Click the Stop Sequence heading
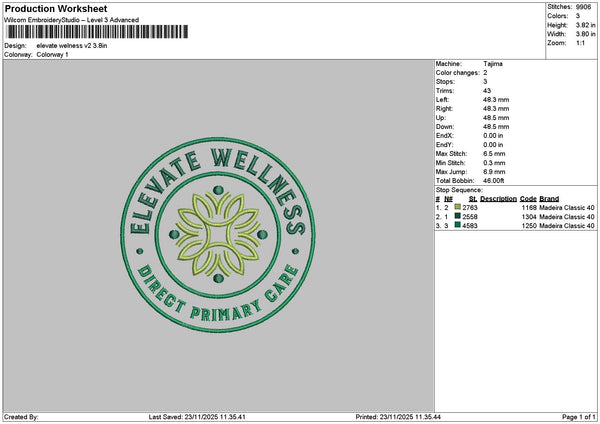The width and height of the screenshot is (600, 424). (459, 190)
